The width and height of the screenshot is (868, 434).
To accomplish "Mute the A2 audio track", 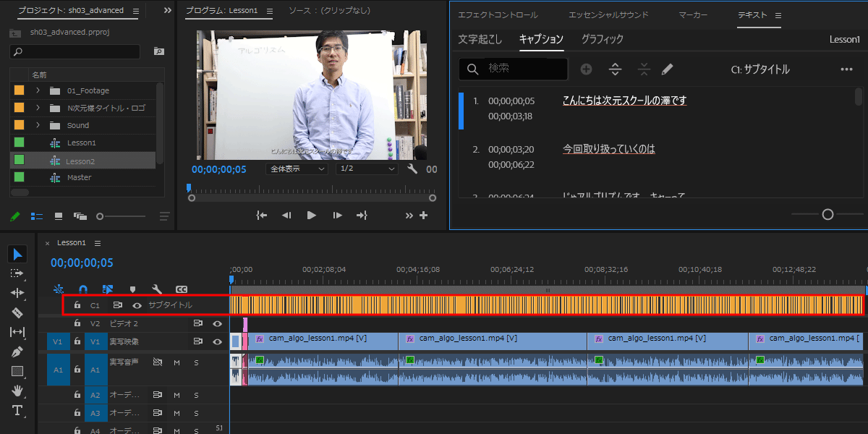I will (x=176, y=395).
